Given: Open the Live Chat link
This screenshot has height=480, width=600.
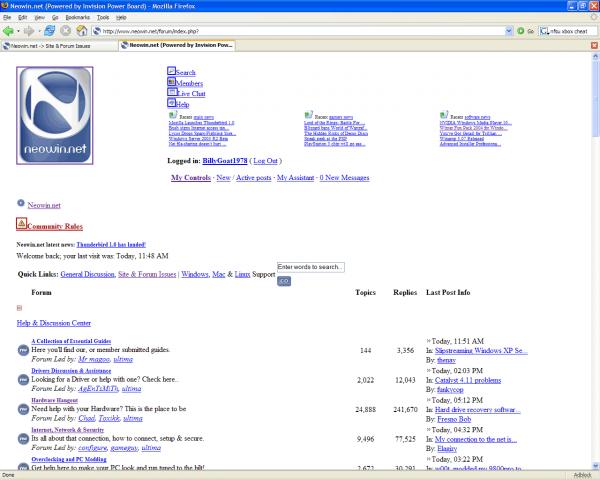Looking at the screenshot, I should (x=191, y=93).
